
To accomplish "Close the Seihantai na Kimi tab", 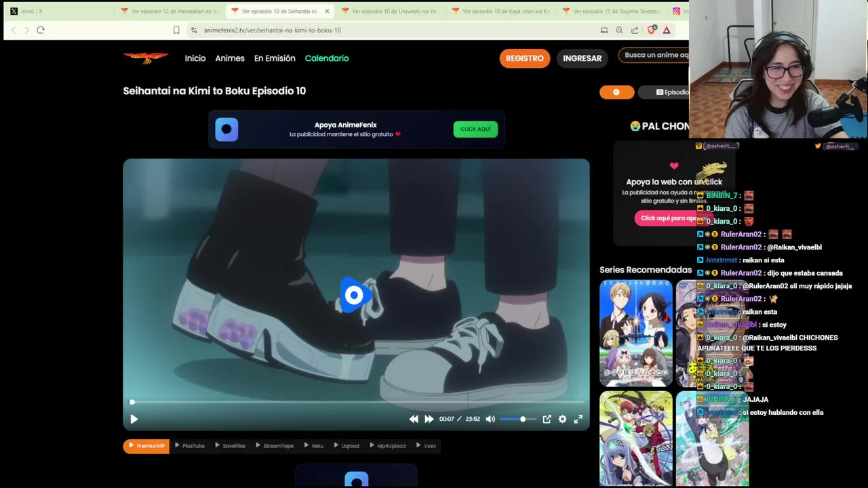I will tap(327, 12).
